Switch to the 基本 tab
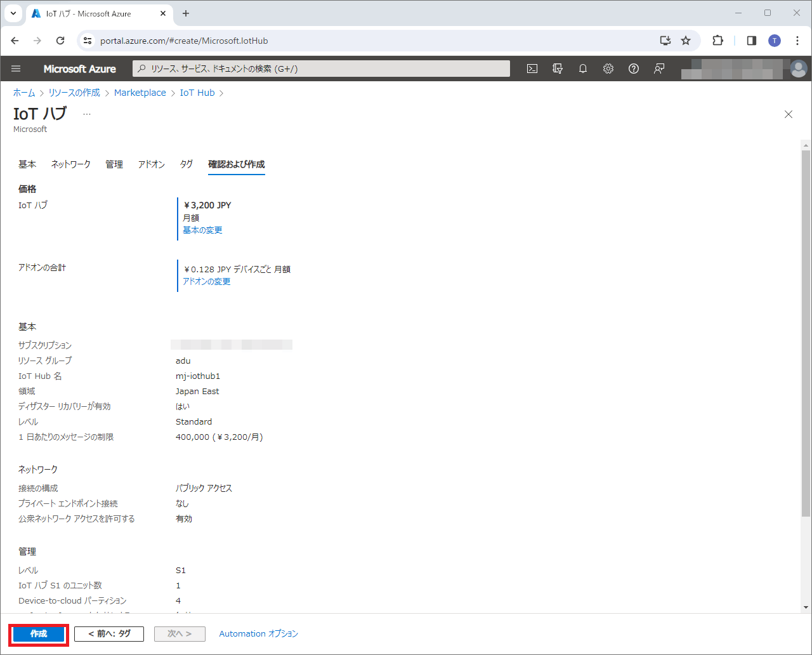Image resolution: width=812 pixels, height=655 pixels. 27,164
